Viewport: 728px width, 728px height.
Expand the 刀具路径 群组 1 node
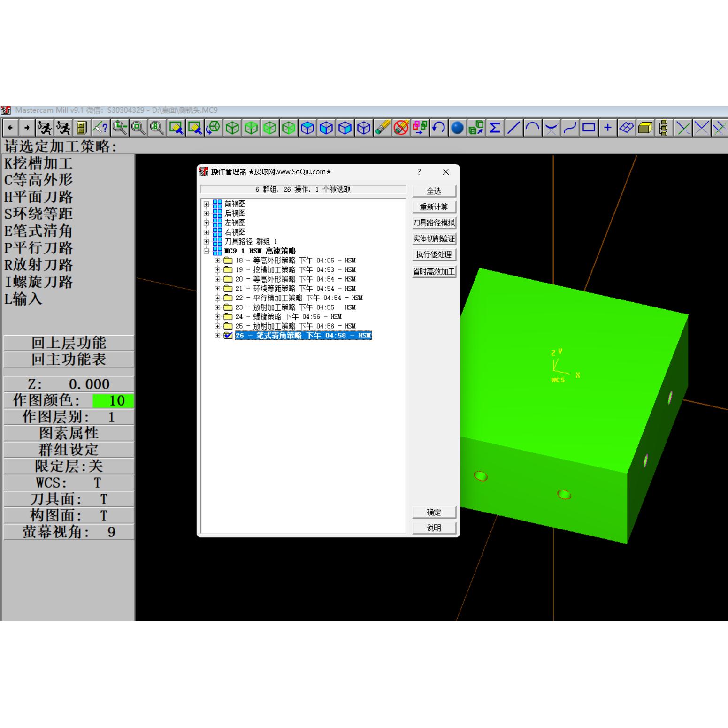click(x=206, y=242)
